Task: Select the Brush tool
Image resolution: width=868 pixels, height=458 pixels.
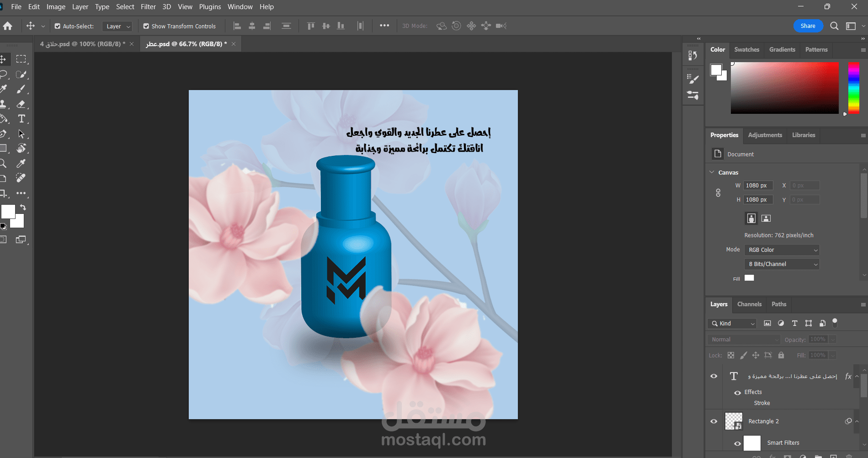Action: (x=21, y=89)
